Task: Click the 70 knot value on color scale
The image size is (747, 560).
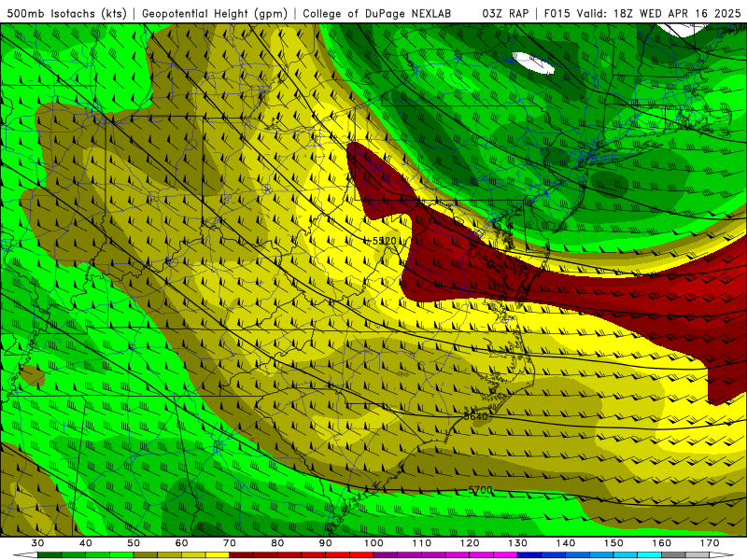Action: 229,543
